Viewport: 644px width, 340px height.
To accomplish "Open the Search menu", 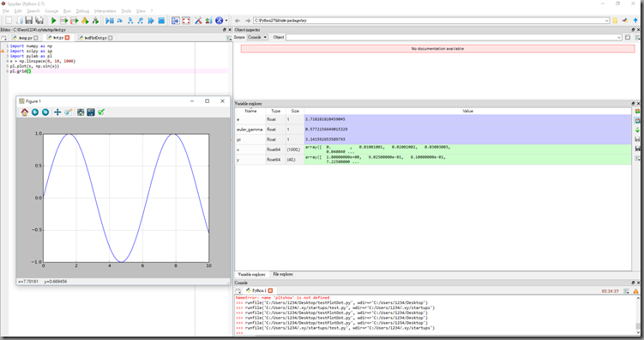I will [x=33, y=11].
